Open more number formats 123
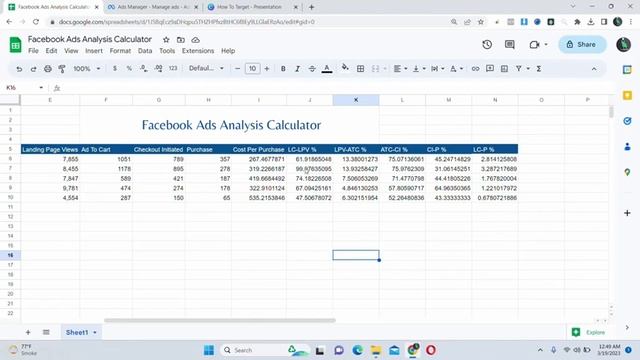640x360 pixels. [173, 68]
